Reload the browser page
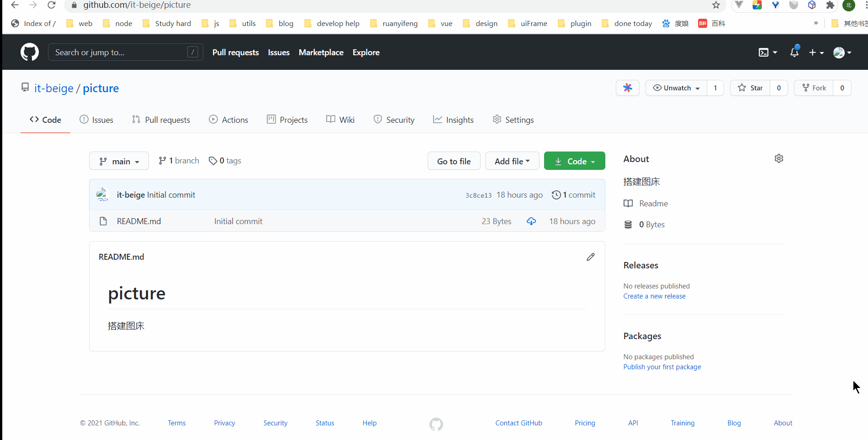 pos(51,5)
